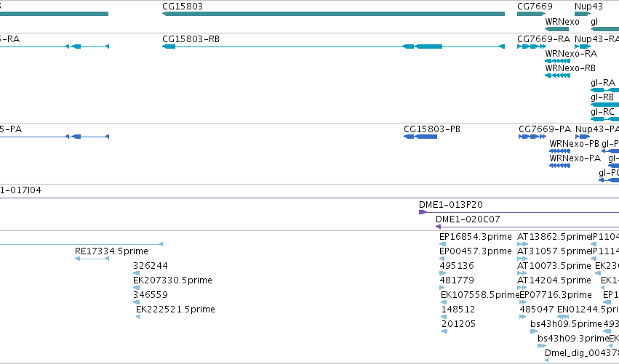Click the WRNexo-RA transcript glyph
Screen dimensions: 619x364
click(557, 61)
